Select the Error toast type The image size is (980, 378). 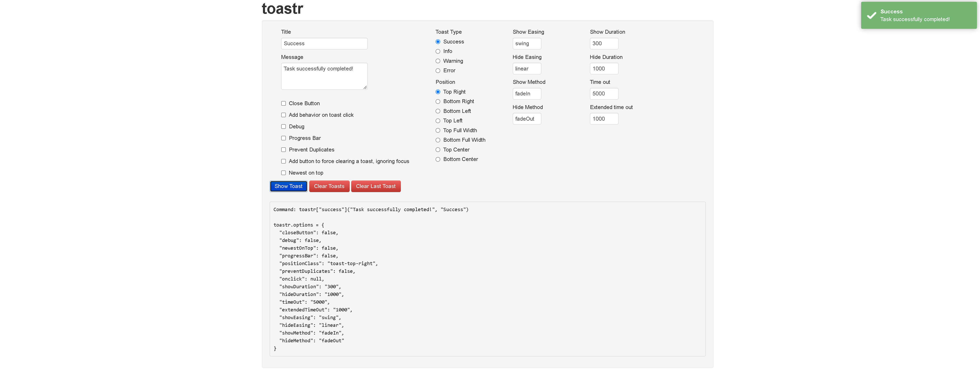438,71
